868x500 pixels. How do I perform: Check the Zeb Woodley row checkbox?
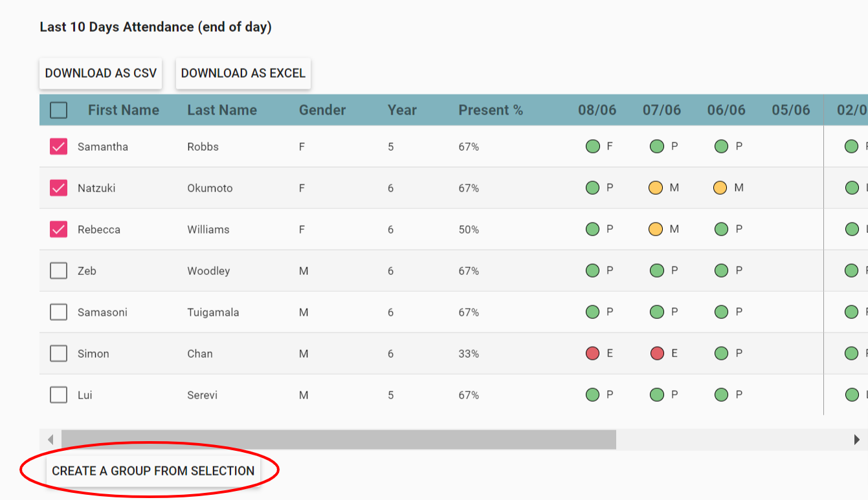(x=59, y=270)
